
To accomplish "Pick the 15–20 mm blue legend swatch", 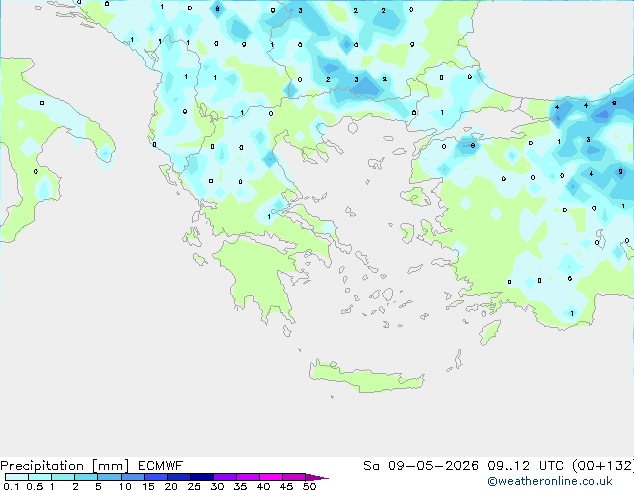I will tap(156, 477).
